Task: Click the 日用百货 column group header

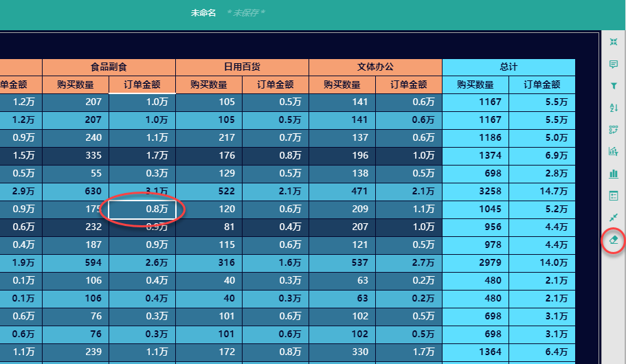Action: pos(242,67)
